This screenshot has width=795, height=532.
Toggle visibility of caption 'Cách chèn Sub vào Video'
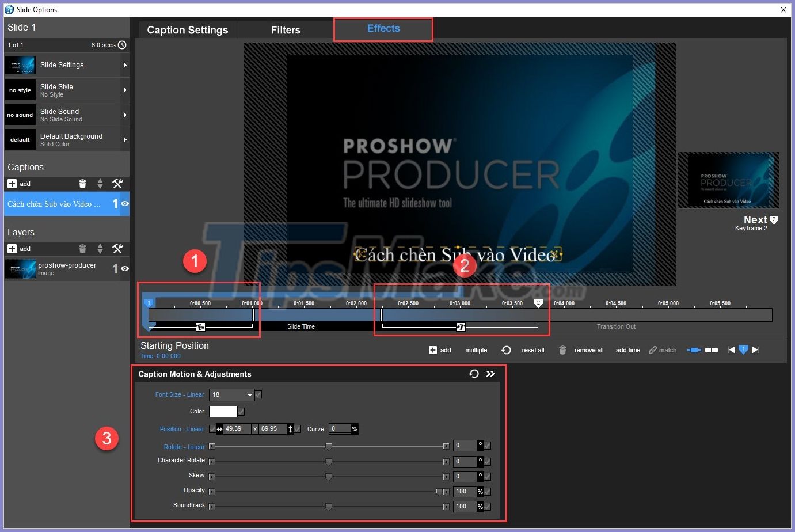pos(124,203)
